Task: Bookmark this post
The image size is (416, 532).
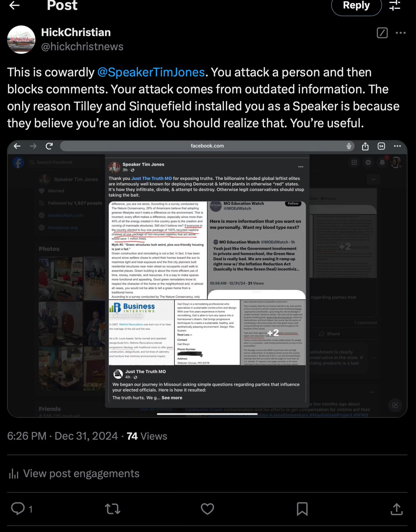Action: pos(302,509)
